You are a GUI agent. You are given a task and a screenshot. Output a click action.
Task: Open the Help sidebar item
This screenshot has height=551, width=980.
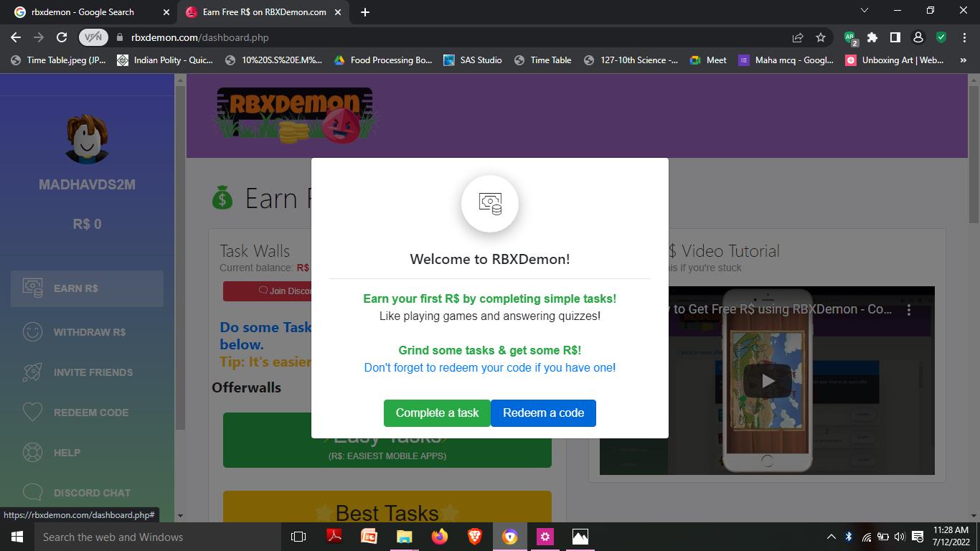click(87, 453)
